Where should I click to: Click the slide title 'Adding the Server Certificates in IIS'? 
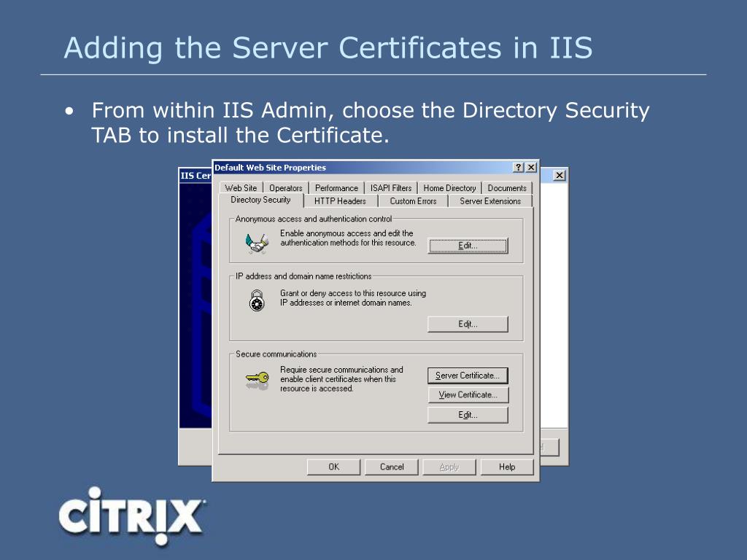[x=328, y=47]
